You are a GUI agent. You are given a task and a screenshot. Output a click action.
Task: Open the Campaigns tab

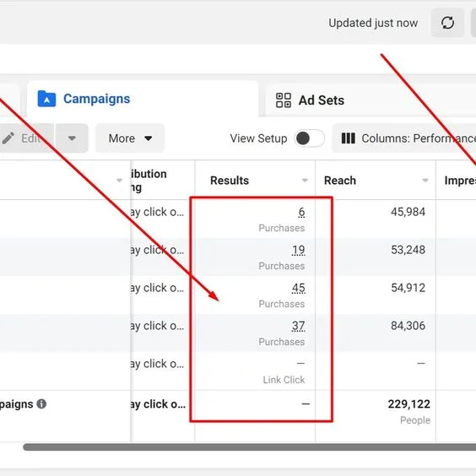[143, 99]
